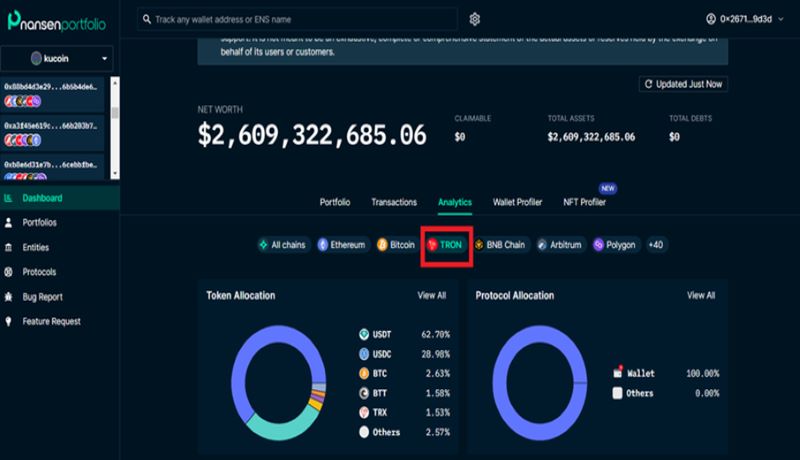This screenshot has width=800, height=460.
Task: Click the Nansen Portfolio logo
Action: pyautogui.click(x=57, y=21)
